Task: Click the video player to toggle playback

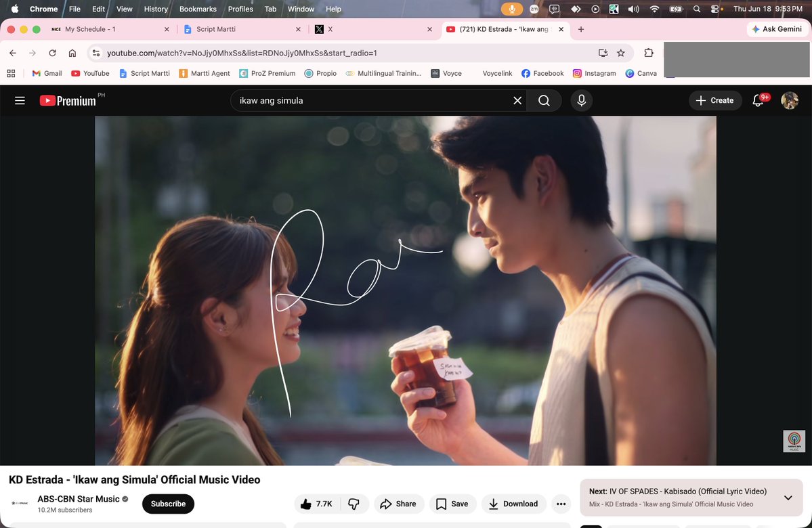Action: (x=406, y=290)
